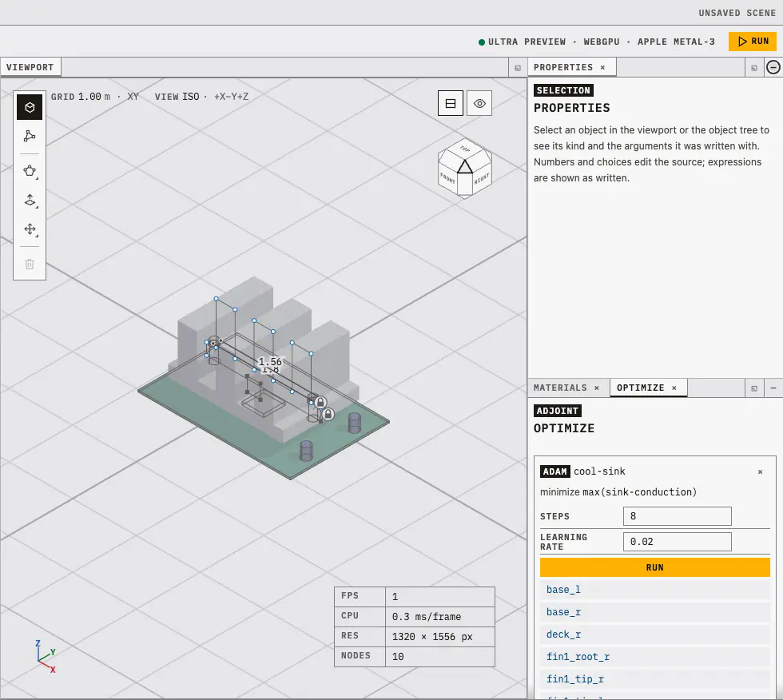Close the Materials tab
The image size is (783, 700).
pos(597,388)
